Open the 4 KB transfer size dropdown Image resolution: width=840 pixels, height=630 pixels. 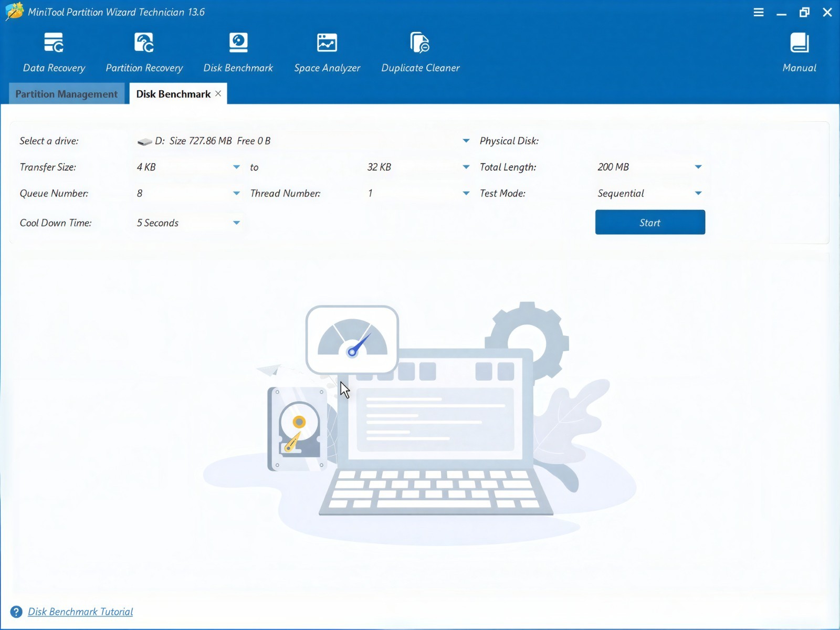click(236, 167)
